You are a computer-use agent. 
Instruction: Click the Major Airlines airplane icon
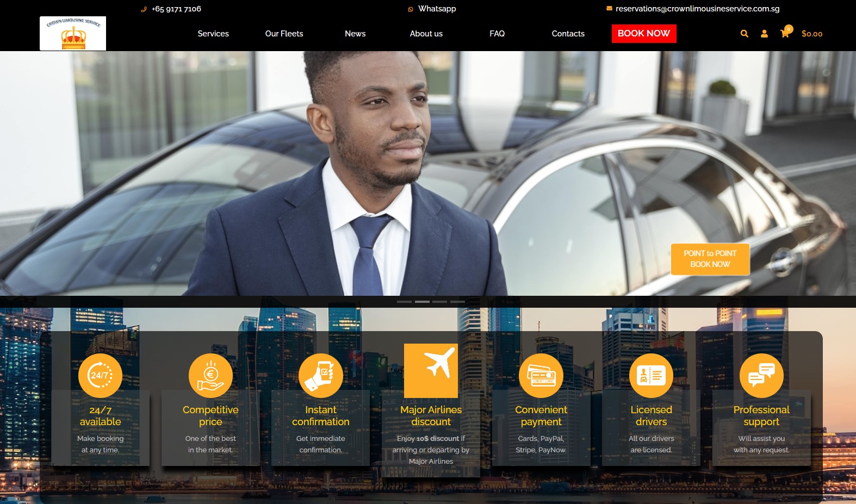pyautogui.click(x=431, y=371)
